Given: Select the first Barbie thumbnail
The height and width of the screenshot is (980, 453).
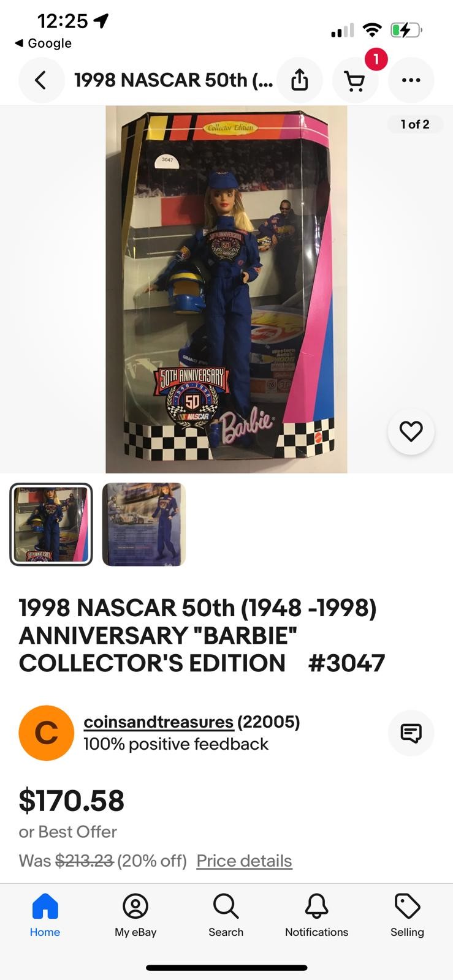Looking at the screenshot, I should coord(51,524).
